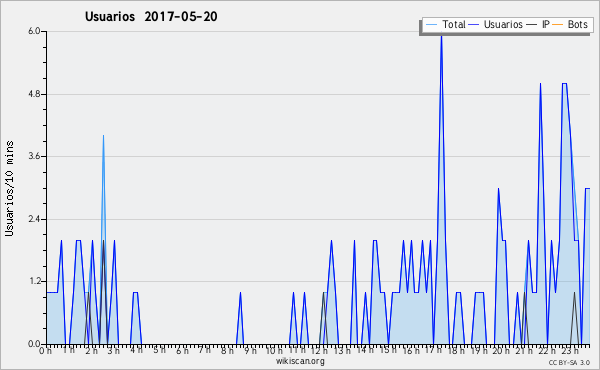600x370 pixels.
Task: Click the light blue Total legend line
Action: [431, 25]
